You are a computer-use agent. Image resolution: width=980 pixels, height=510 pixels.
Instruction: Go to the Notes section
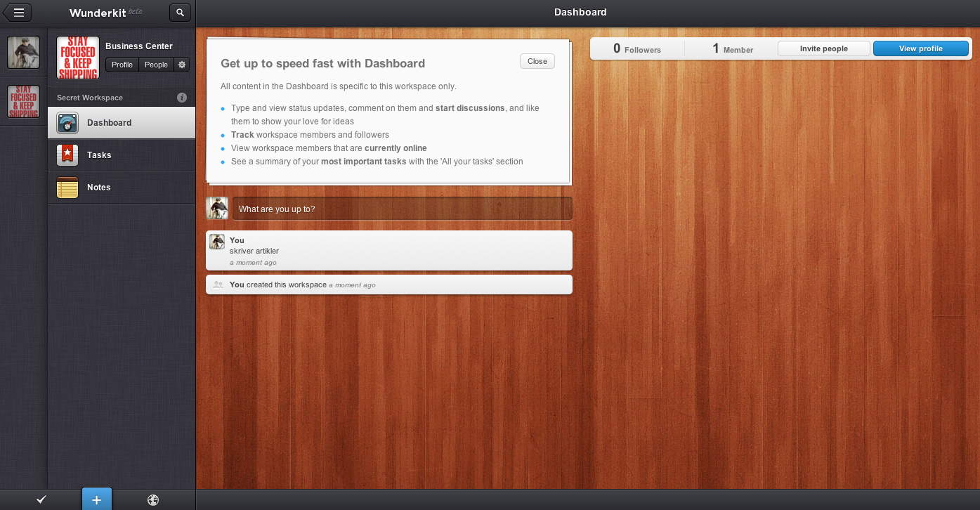point(122,188)
